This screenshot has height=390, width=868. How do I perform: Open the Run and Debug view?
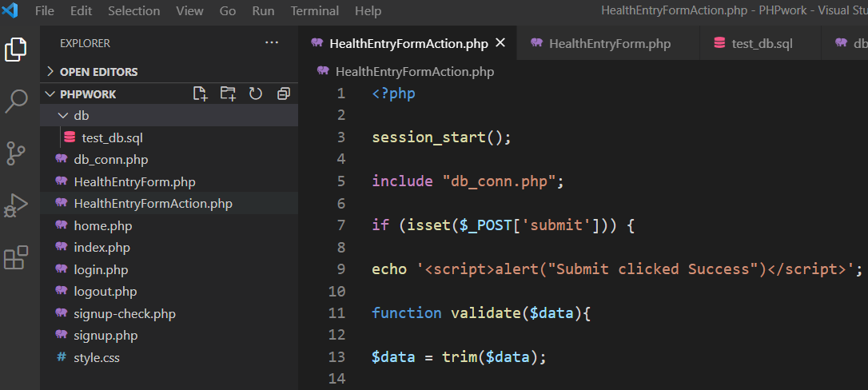point(16,205)
